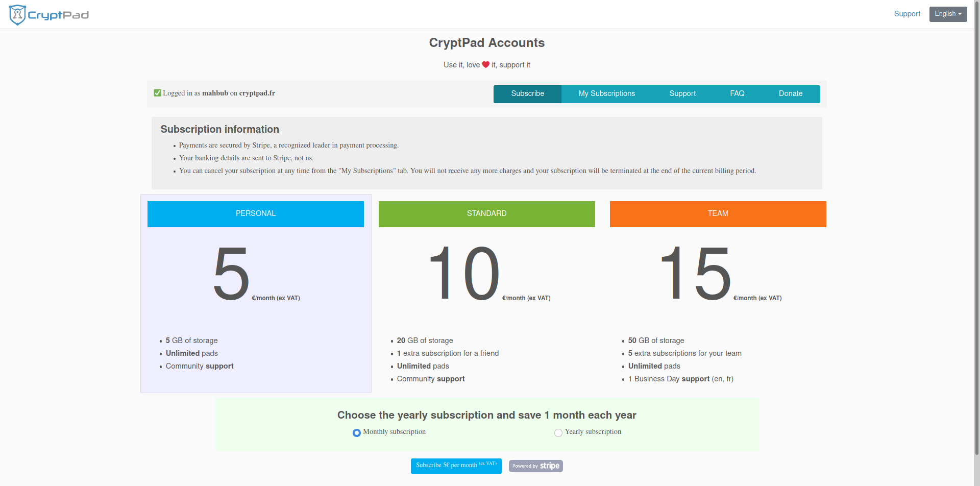Screen dimensions: 980x486
Task: Click the green logged-in checkmark icon
Action: (x=157, y=93)
